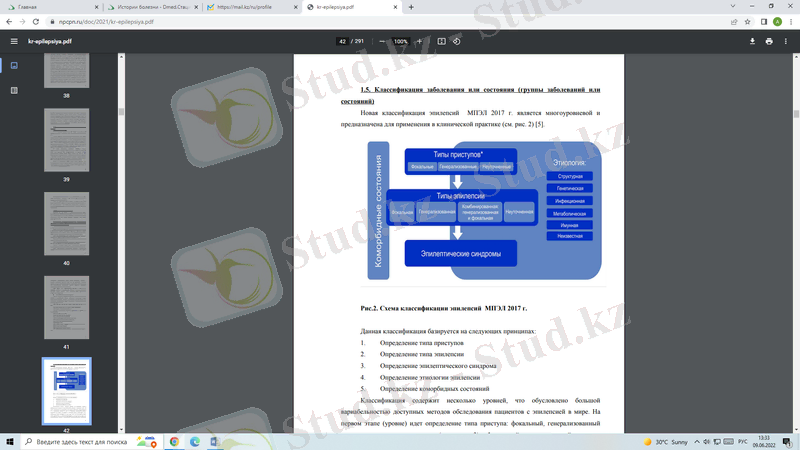800x450 pixels.
Task: Show document outline view in sidebar
Action: tap(14, 90)
